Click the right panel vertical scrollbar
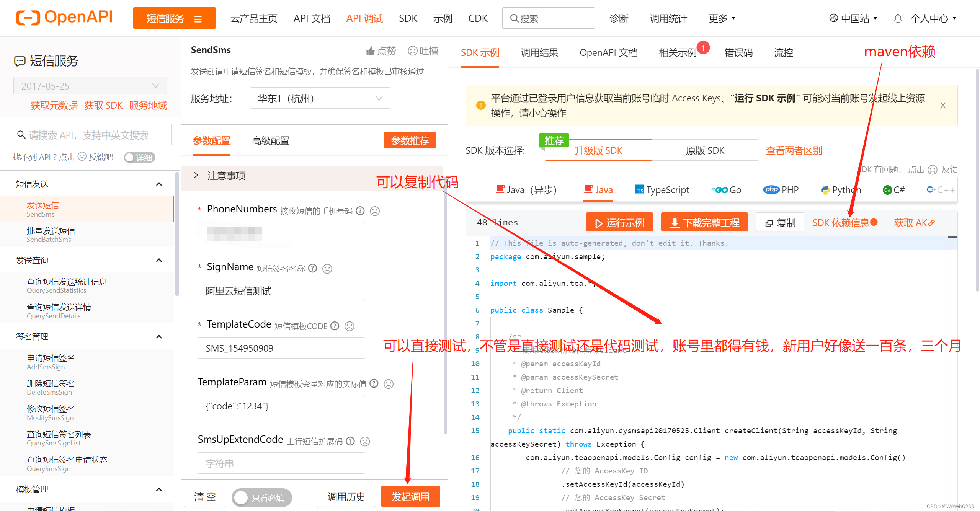The width and height of the screenshot is (980, 512). [x=977, y=180]
